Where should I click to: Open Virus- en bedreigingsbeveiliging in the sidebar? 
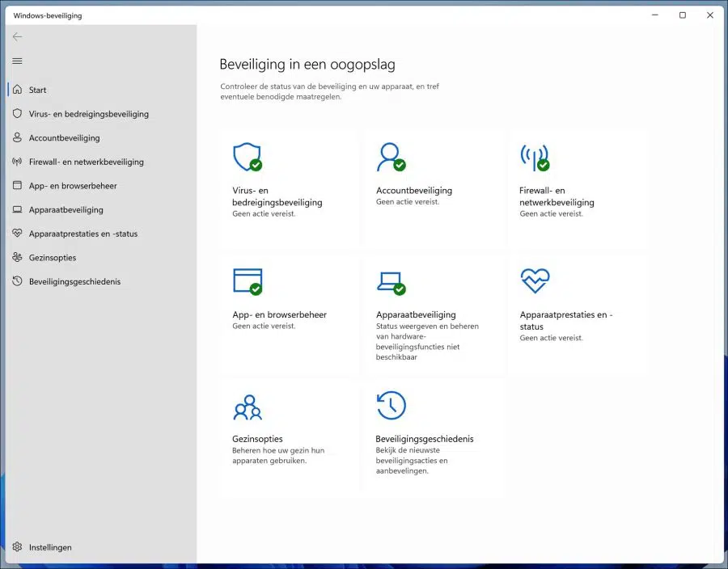click(102, 114)
